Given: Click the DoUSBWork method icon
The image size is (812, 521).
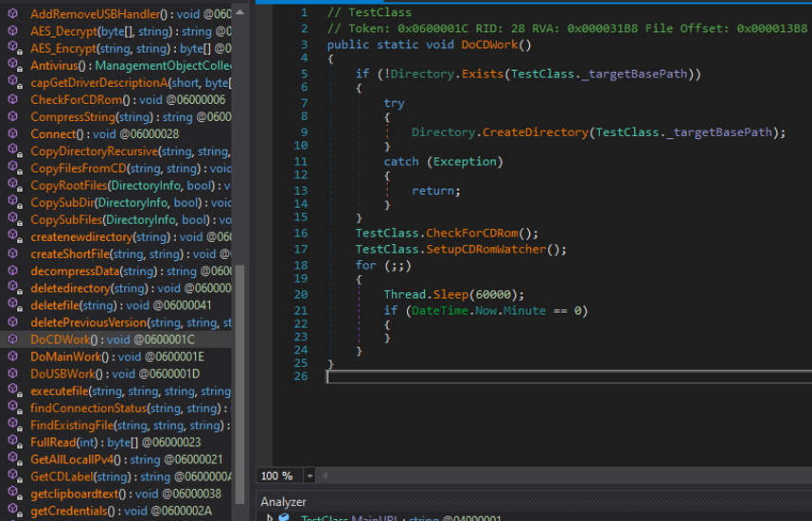Looking at the screenshot, I should tap(13, 373).
